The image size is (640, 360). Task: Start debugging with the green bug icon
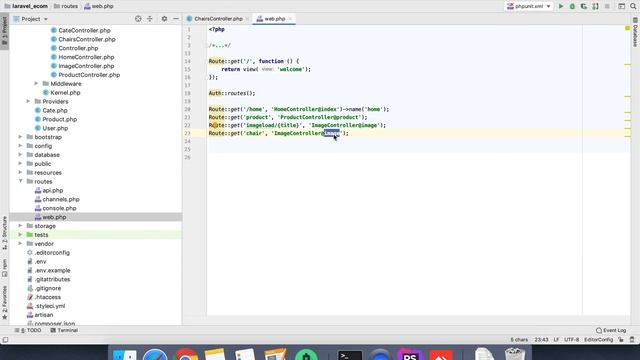(572, 6)
